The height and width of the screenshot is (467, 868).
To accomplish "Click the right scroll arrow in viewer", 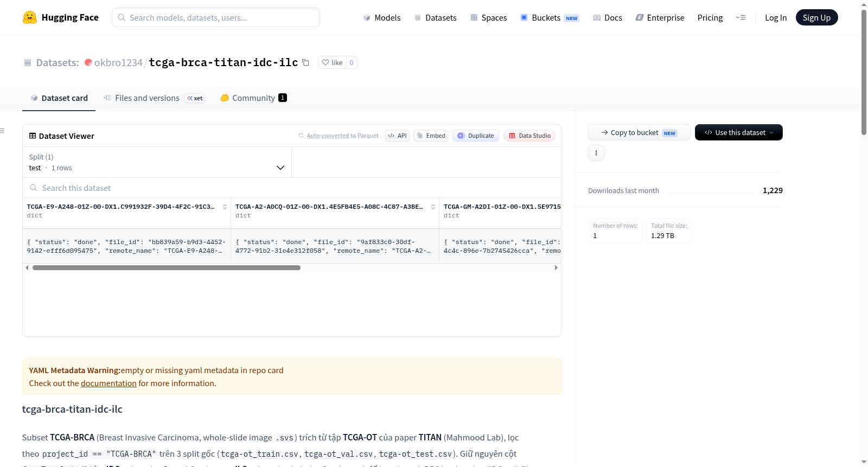I will pyautogui.click(x=556, y=267).
